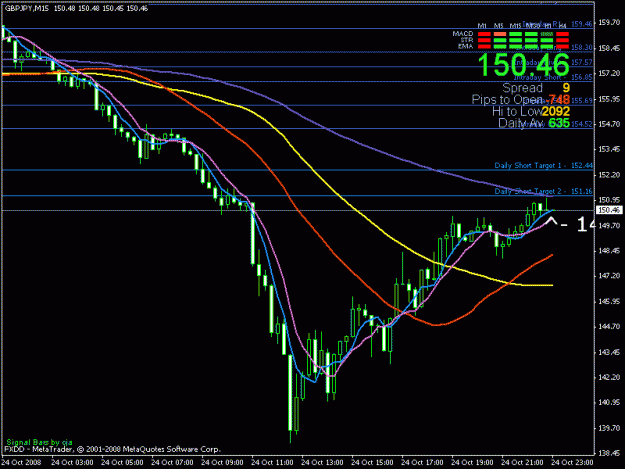This screenshot has height=469, width=625.
Task: Click the 142.20 price axis label
Action: 609,377
